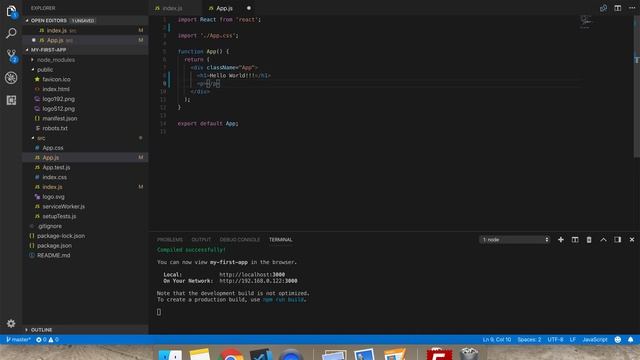Open package.json file
Image resolution: width=640 pixels, height=360 pixels.
(85, 246)
